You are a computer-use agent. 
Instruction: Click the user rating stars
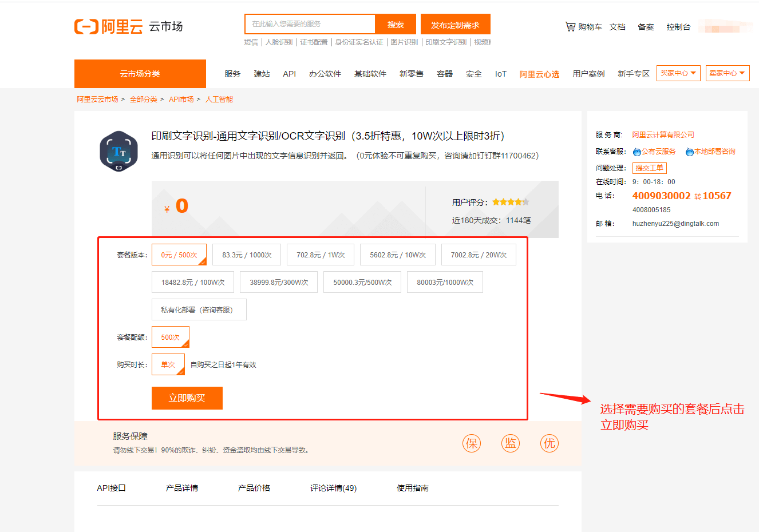(x=511, y=202)
